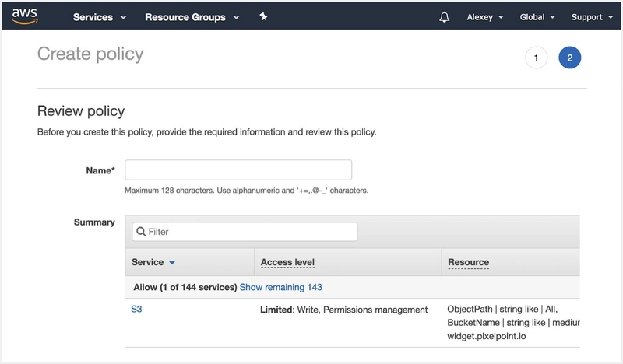The width and height of the screenshot is (623, 364).
Task: Click the pin shortcuts icon in navbar
Action: (263, 17)
